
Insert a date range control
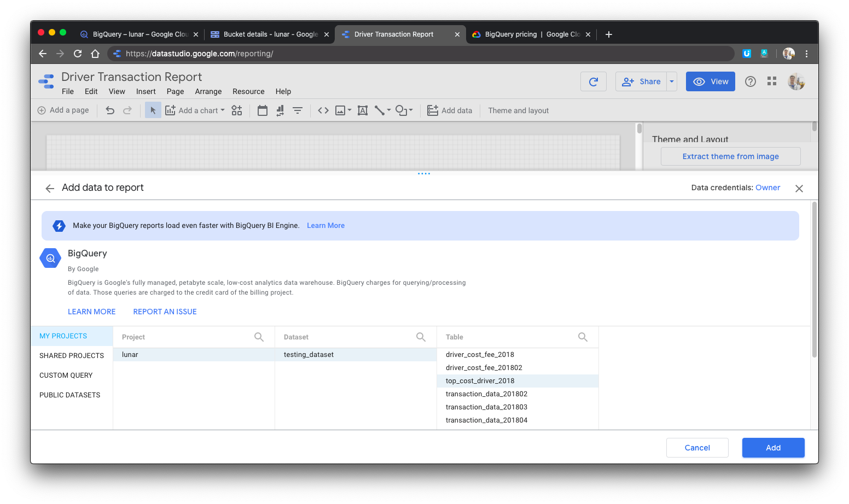click(x=262, y=110)
